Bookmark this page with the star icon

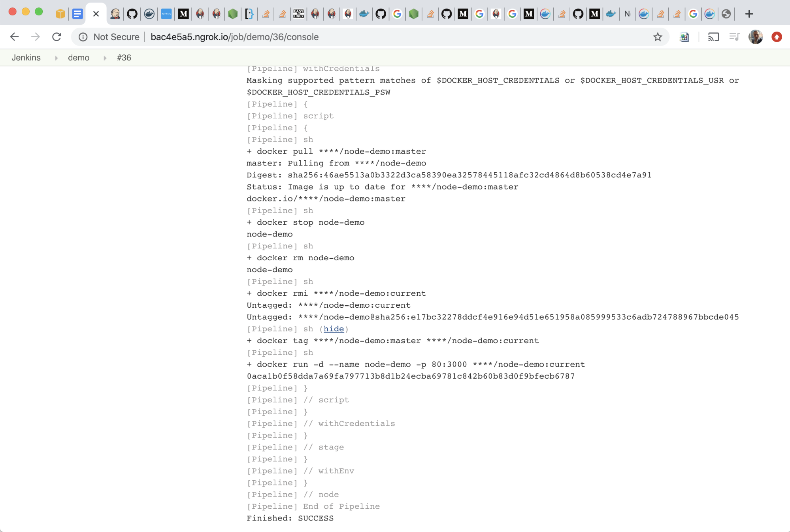pos(658,37)
